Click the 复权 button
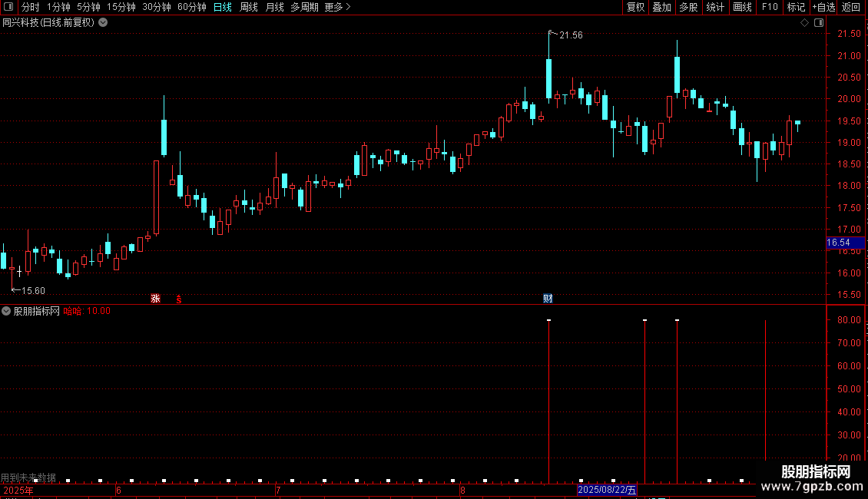The image size is (868, 499). (635, 7)
